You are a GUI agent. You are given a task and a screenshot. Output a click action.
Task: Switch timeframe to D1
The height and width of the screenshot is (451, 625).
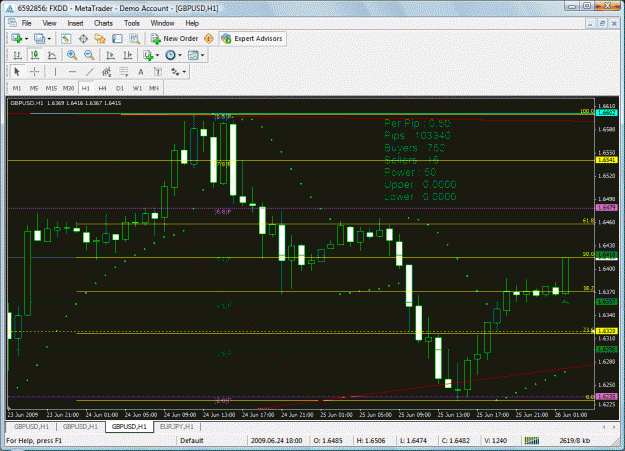pyautogui.click(x=120, y=89)
